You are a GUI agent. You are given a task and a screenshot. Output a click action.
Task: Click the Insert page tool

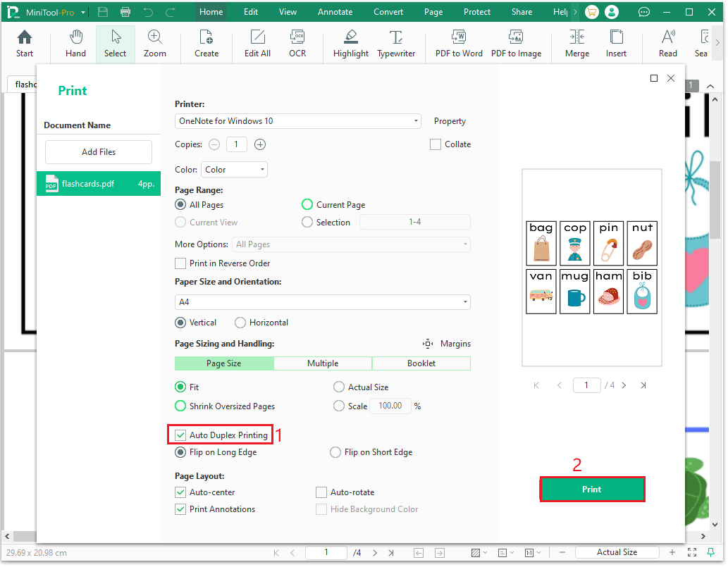(616, 44)
